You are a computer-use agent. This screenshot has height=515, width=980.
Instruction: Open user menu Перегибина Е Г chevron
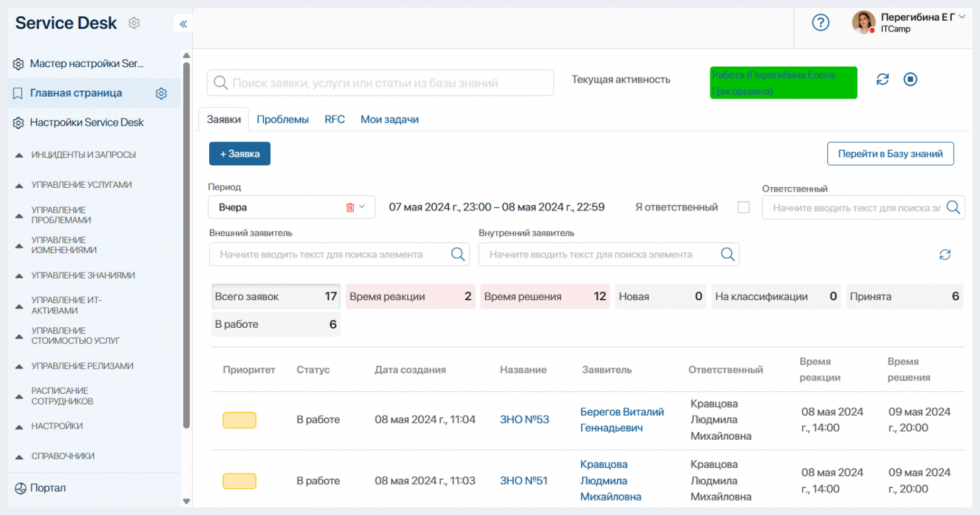tap(962, 17)
